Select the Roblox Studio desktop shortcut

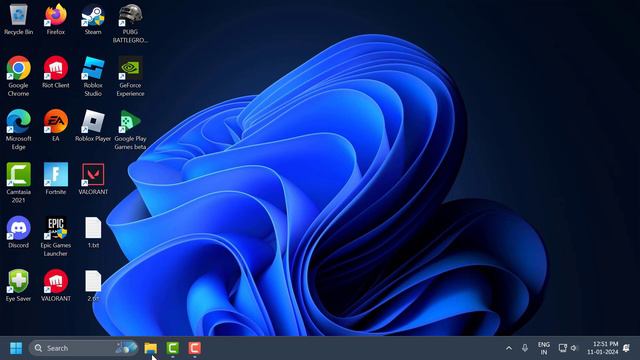point(93,76)
